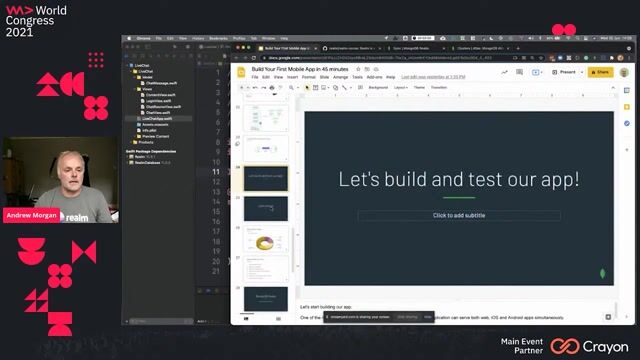Viewport: 640px width, 360px height.
Task: Click the slide title Let's build and test
Action: point(459,179)
